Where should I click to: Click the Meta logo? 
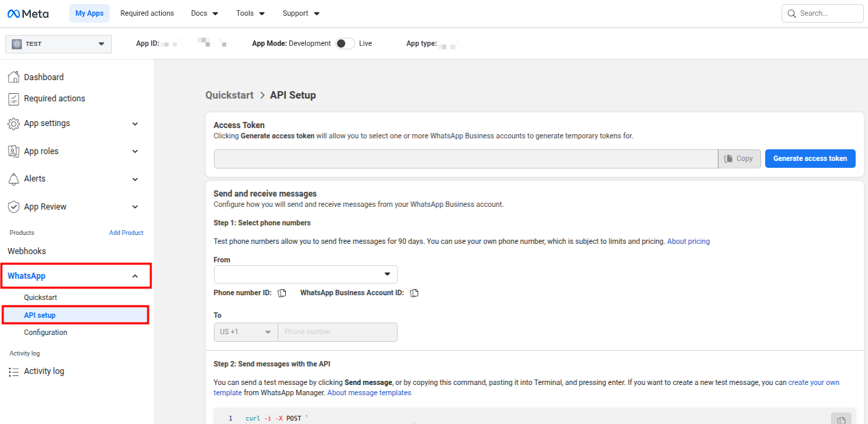28,13
